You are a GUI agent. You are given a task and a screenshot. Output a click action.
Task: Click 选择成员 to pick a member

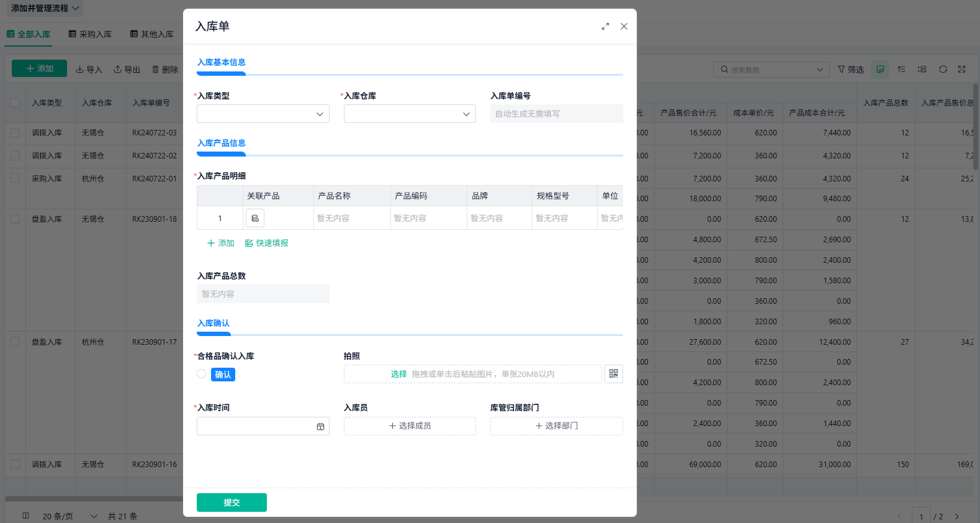(x=410, y=425)
